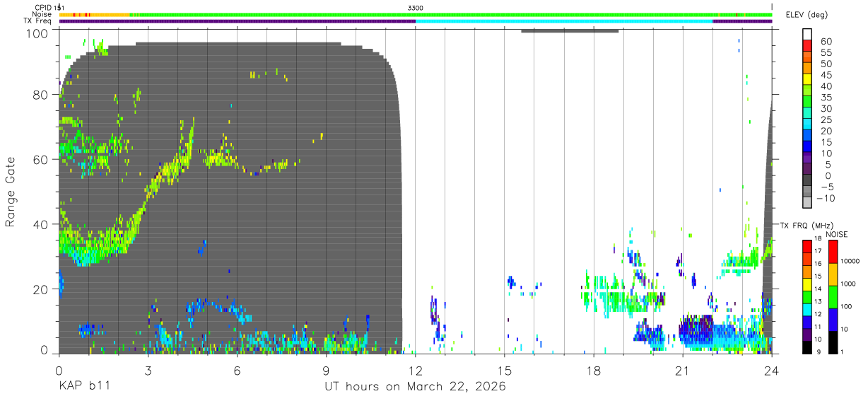Click the orange start of the Noise strip
This screenshot has width=868, height=401.
click(95, 14)
